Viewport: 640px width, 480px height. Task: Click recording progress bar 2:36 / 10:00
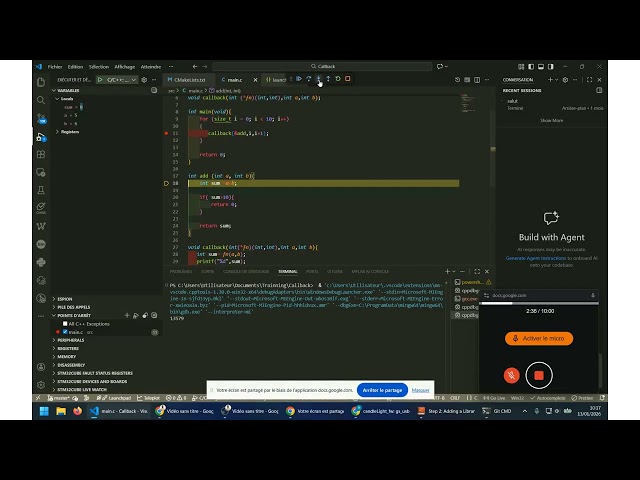click(x=539, y=303)
